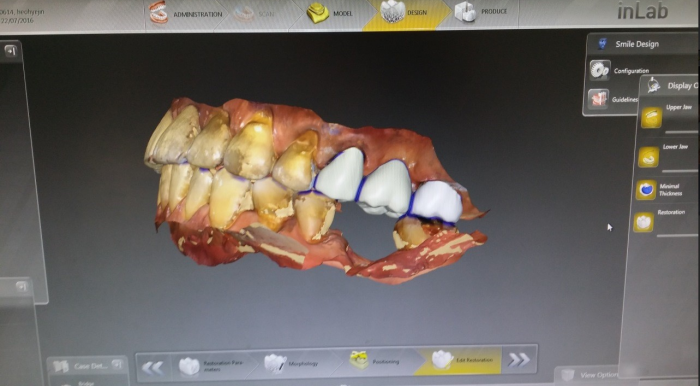This screenshot has height=386, width=700.
Task: Click the patient name text top-left
Action: pyautogui.click(x=22, y=12)
